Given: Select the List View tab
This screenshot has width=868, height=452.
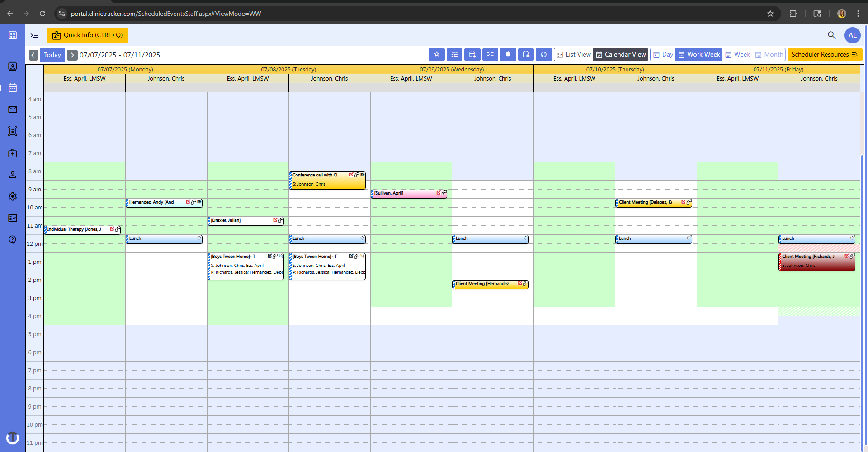Looking at the screenshot, I should click(x=573, y=54).
